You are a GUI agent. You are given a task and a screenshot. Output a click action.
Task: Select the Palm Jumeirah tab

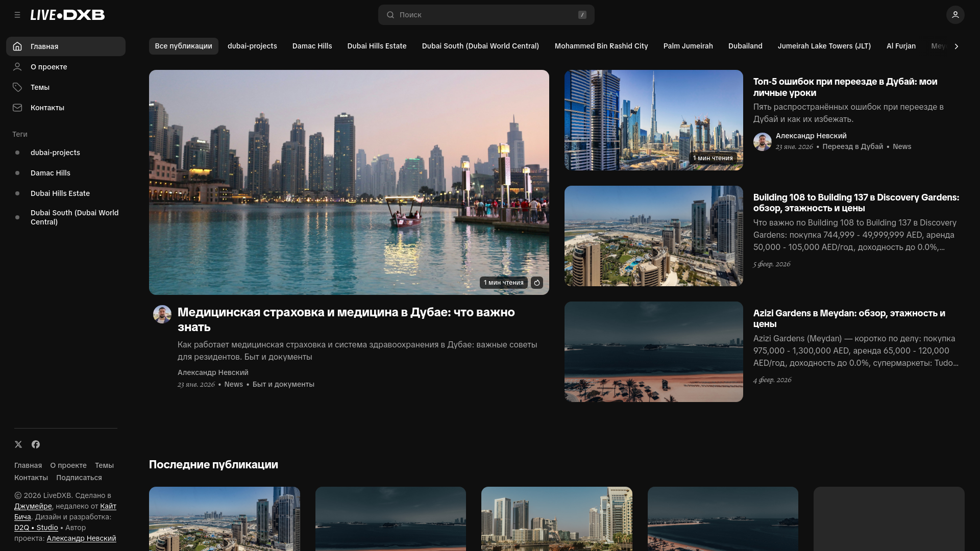(688, 46)
